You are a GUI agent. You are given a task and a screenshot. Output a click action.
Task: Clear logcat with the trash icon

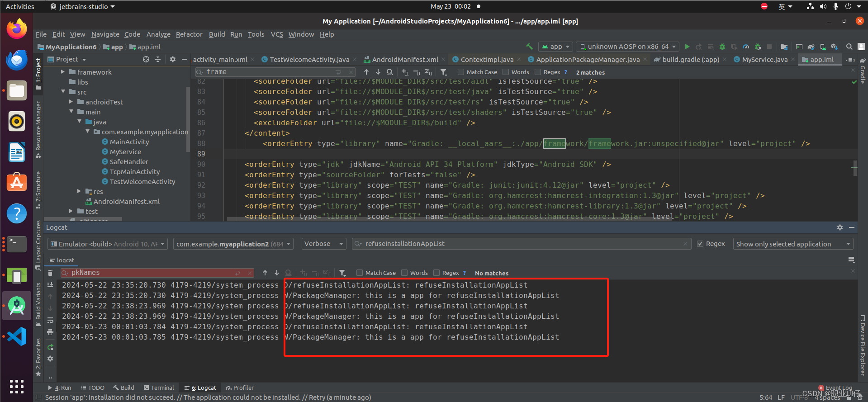50,273
